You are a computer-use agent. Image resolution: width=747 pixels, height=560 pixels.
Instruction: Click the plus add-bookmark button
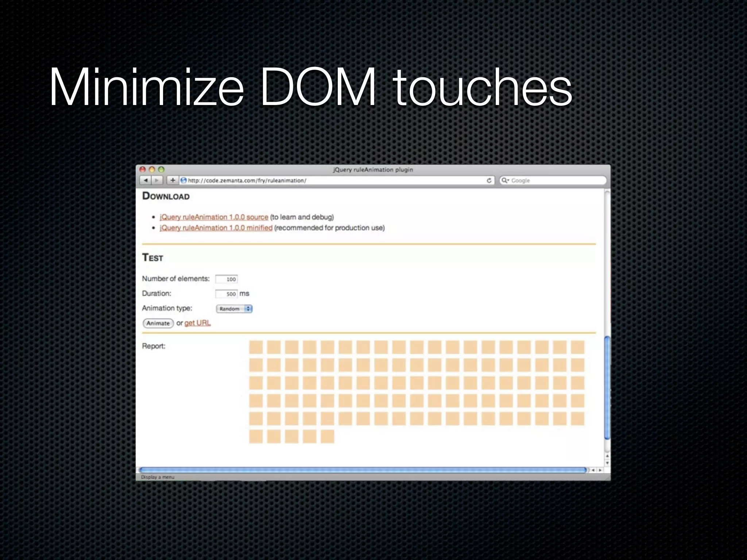pyautogui.click(x=173, y=180)
